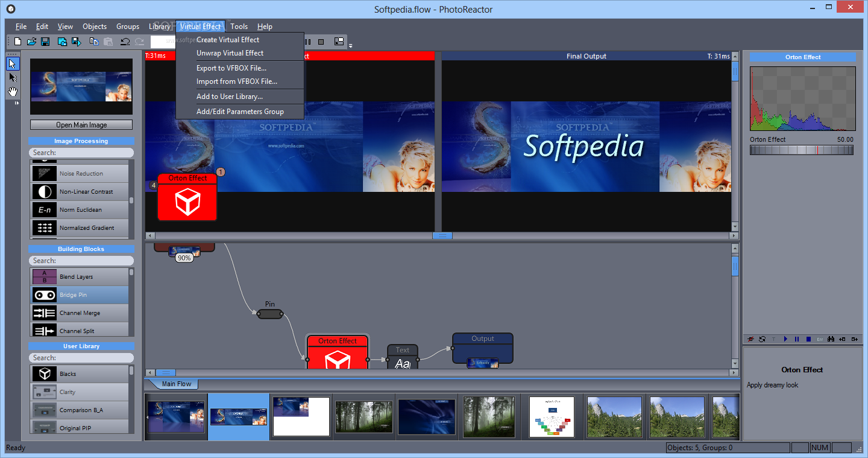This screenshot has width=868, height=458.
Task: Click the export-with-arrow save icon
Action: click(x=77, y=42)
